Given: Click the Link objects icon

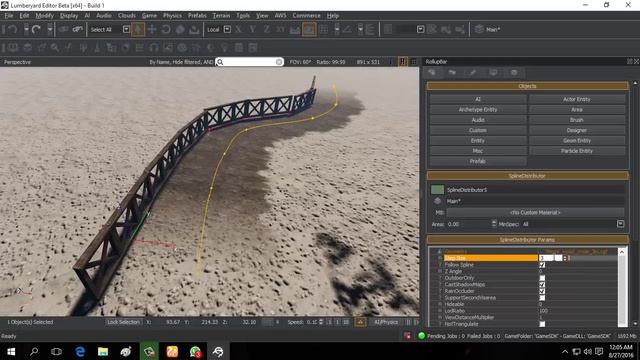Looking at the screenshot, I should point(63,29).
